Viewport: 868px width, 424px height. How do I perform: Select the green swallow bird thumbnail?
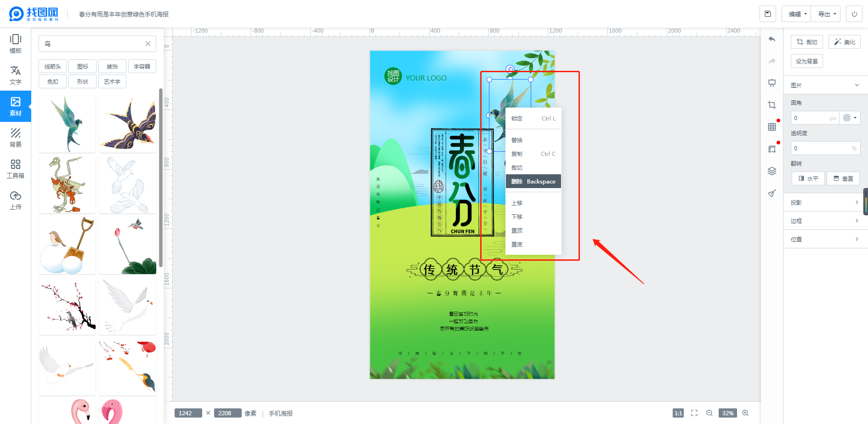[67, 124]
